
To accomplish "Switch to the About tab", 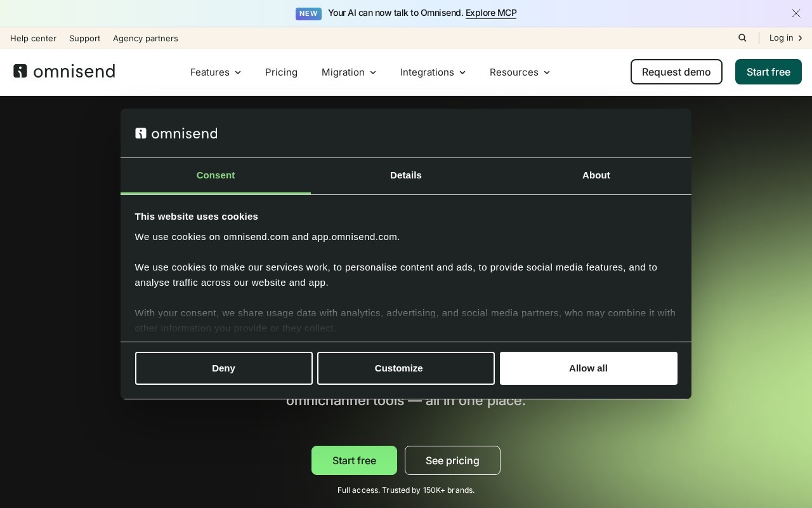I will (596, 176).
